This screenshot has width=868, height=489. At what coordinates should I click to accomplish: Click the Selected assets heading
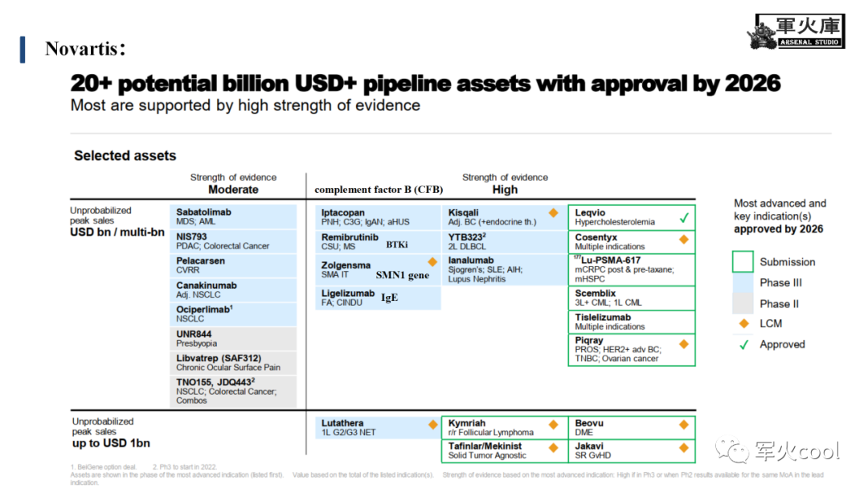point(125,155)
